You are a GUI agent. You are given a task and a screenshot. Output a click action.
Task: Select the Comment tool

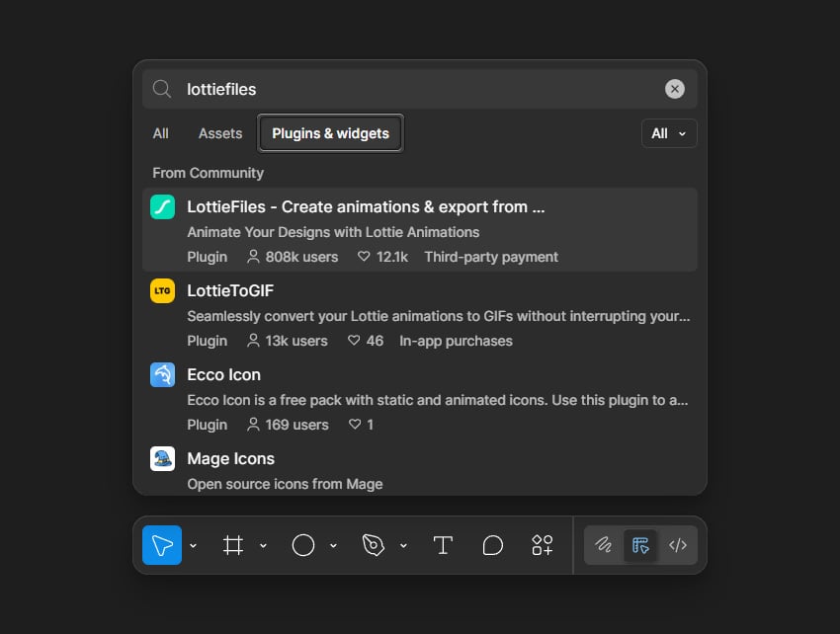pyautogui.click(x=492, y=545)
